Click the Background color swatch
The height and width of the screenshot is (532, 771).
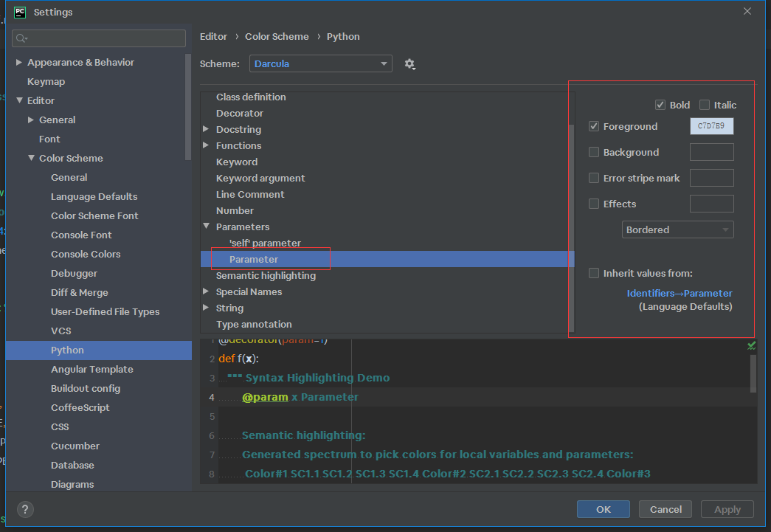711,153
